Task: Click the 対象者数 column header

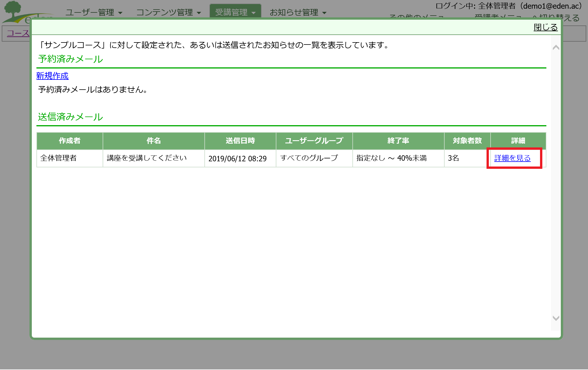Action: click(467, 141)
